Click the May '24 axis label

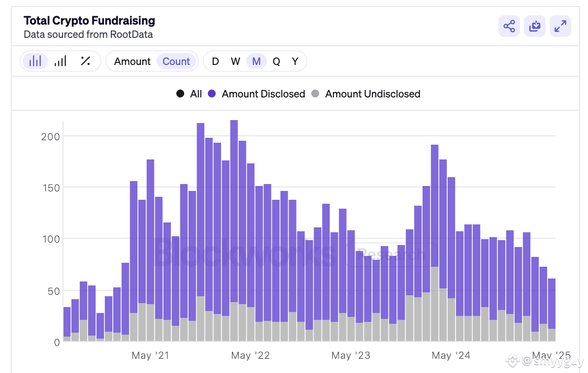(451, 355)
